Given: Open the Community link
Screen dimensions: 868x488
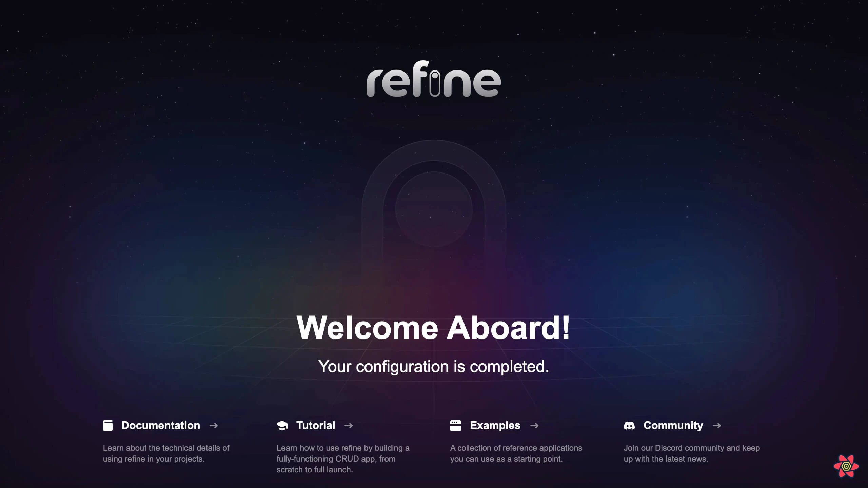Looking at the screenshot, I should pos(673,426).
